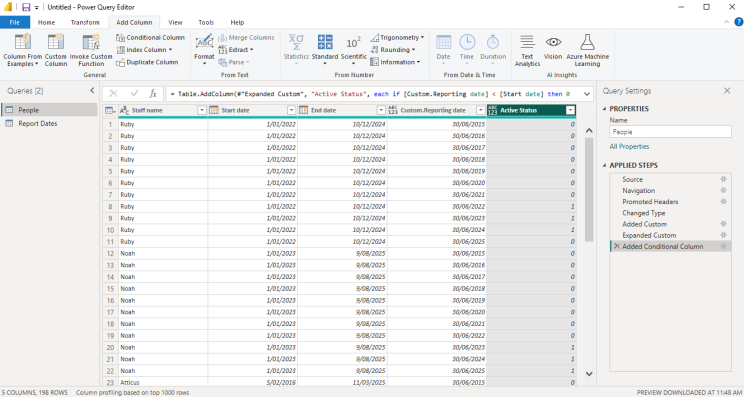Click the save icon in title bar

pos(26,7)
